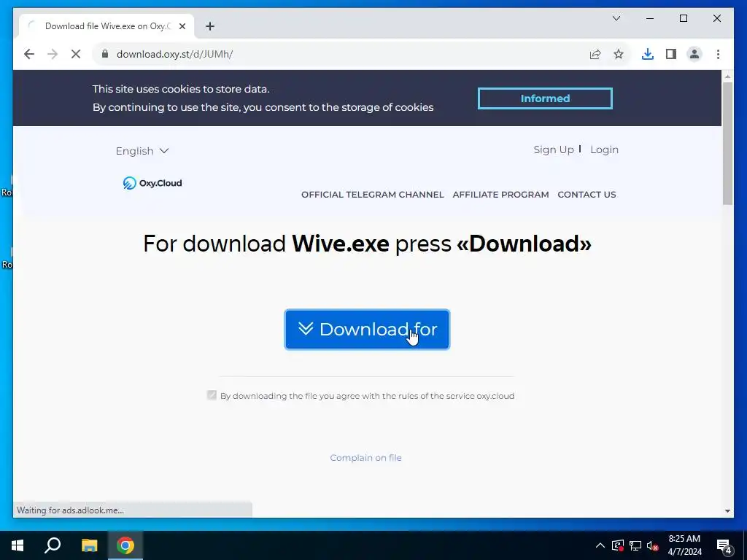Click the Chrome taskbar icon

[x=125, y=545]
